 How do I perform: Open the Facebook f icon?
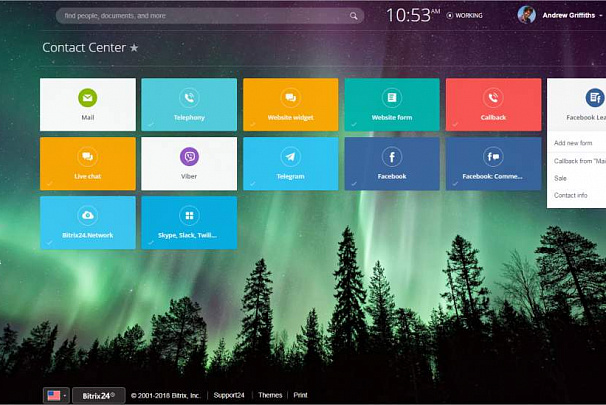[392, 157]
